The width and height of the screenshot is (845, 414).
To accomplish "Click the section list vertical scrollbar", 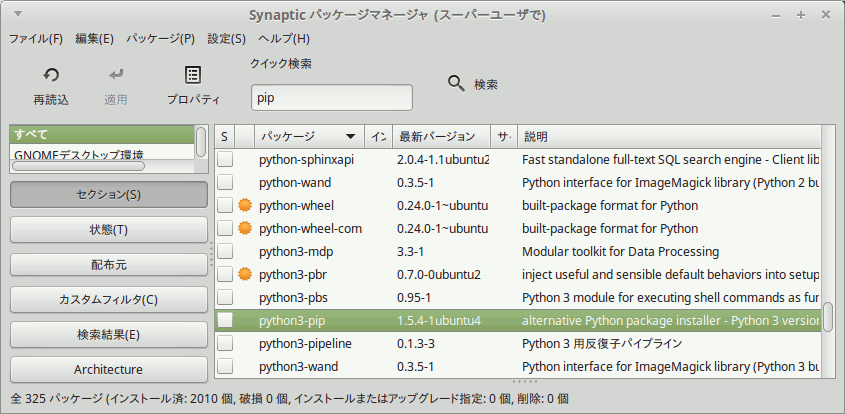I will point(201,142).
